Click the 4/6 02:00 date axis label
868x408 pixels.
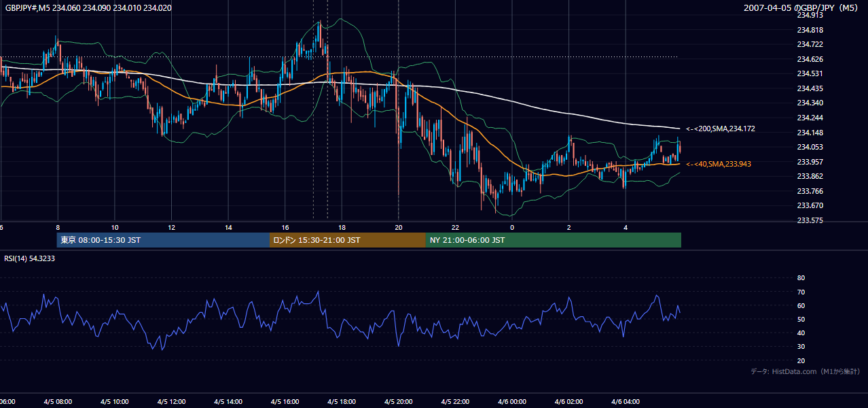pos(569,402)
